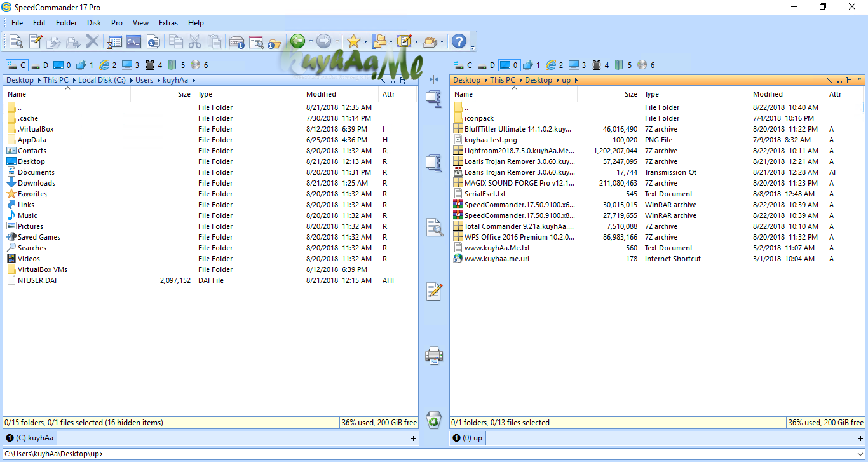Click the printer icon in the middle bar

[434, 355]
